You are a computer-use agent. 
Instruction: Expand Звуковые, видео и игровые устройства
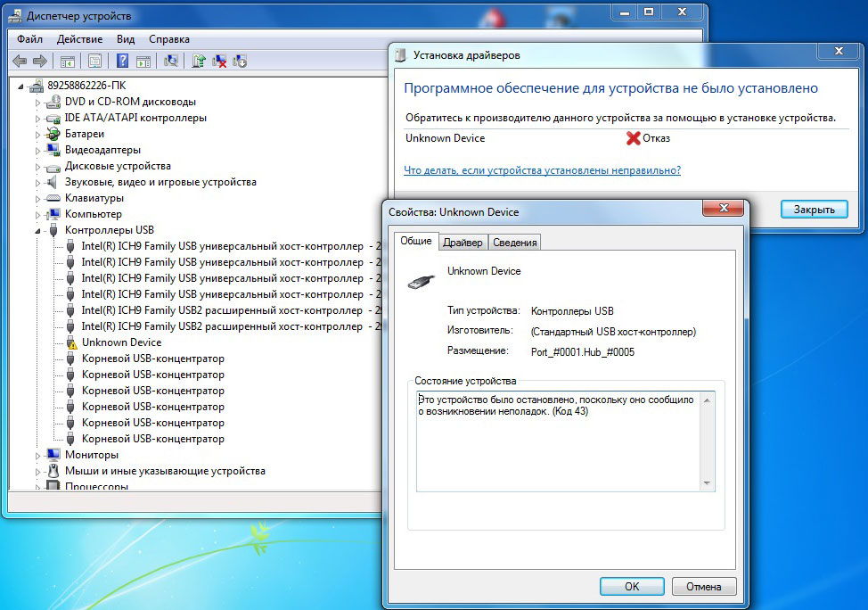pos(37,183)
